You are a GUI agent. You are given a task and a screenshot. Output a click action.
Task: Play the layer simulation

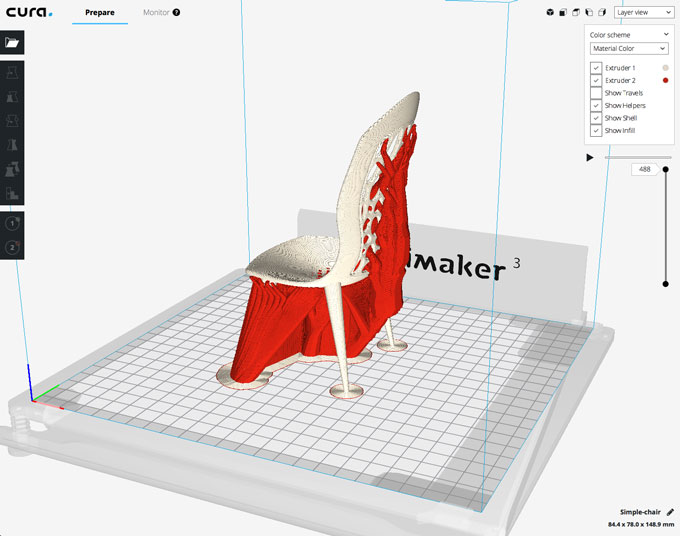590,157
